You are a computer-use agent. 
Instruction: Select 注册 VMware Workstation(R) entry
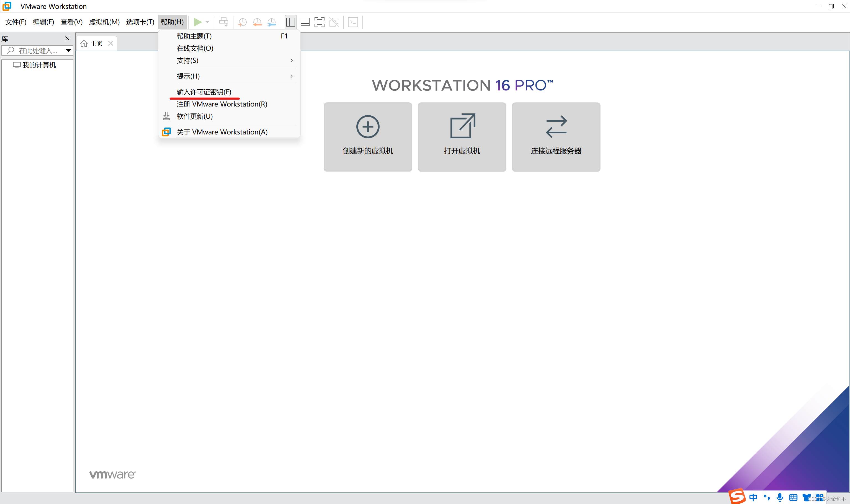(230, 104)
